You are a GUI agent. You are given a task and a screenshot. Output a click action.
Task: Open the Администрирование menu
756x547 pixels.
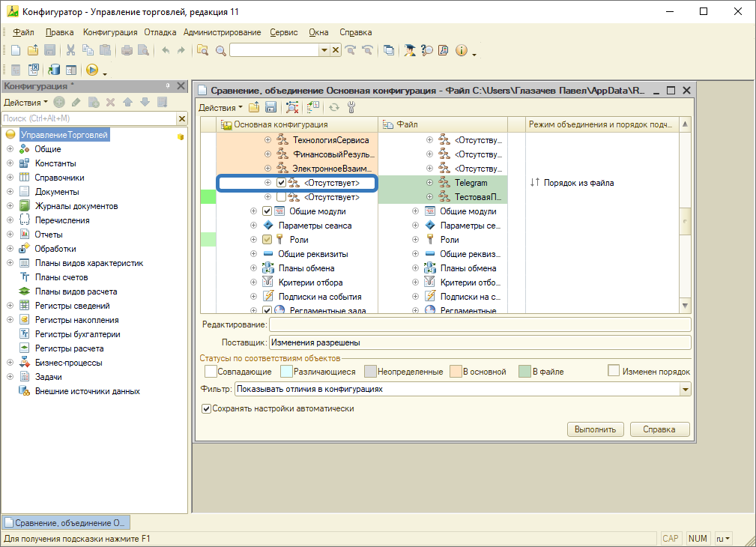coord(222,32)
